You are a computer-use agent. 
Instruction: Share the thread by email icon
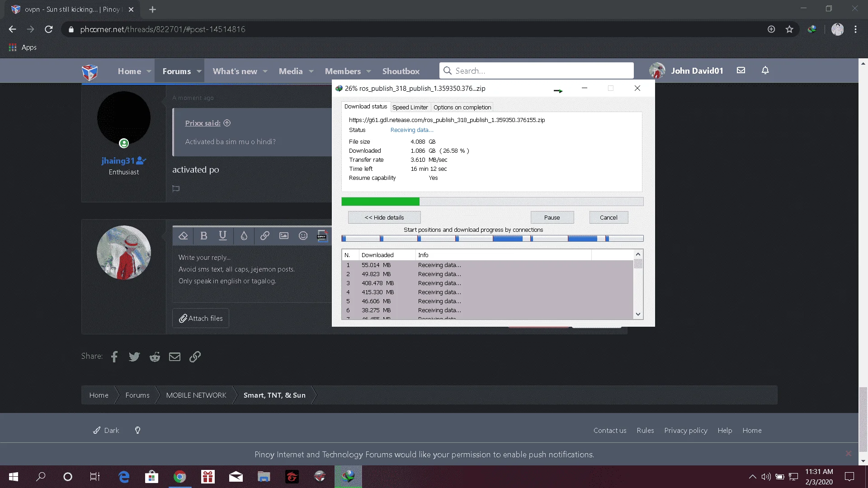(175, 357)
